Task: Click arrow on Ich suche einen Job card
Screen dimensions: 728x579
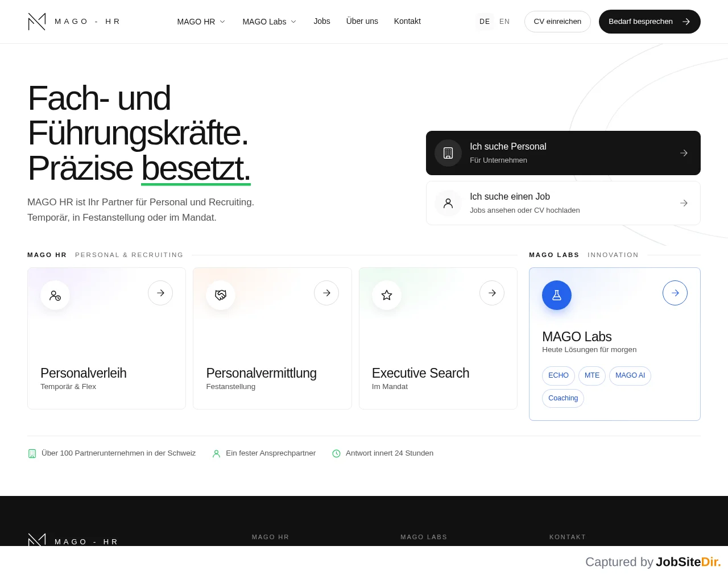Action: (684, 203)
